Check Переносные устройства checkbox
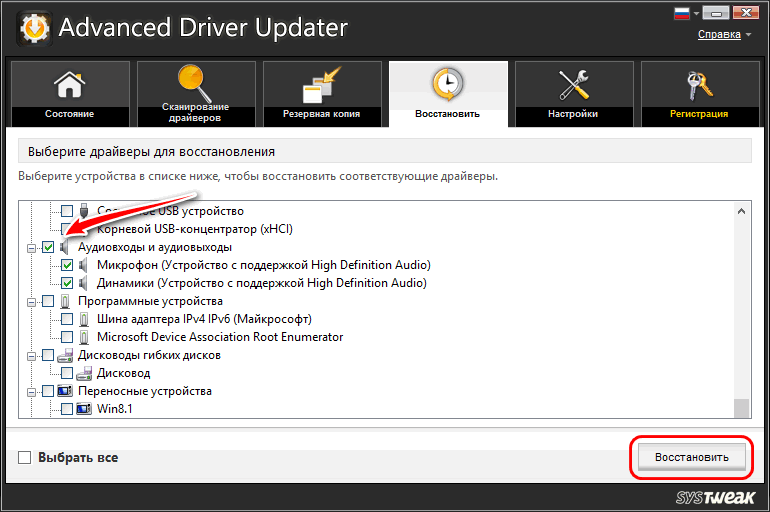The image size is (770, 512). (48, 391)
